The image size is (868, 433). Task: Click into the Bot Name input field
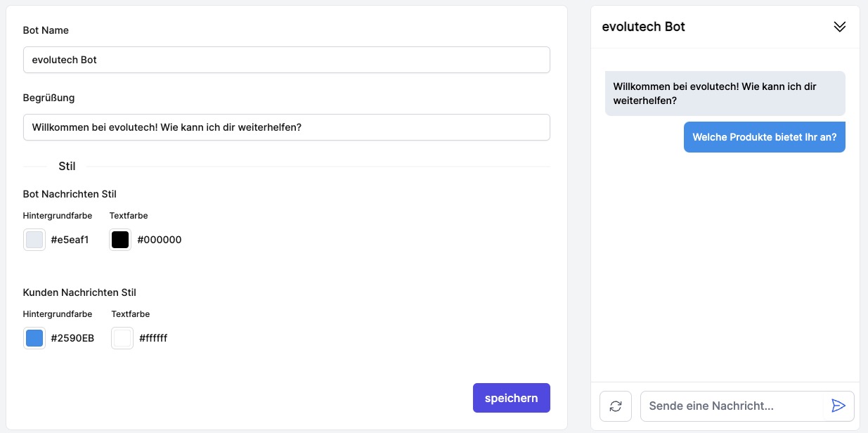pyautogui.click(x=286, y=60)
